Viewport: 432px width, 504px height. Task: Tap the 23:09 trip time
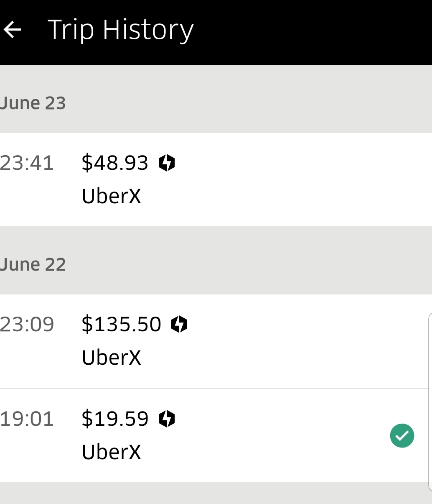click(x=27, y=324)
